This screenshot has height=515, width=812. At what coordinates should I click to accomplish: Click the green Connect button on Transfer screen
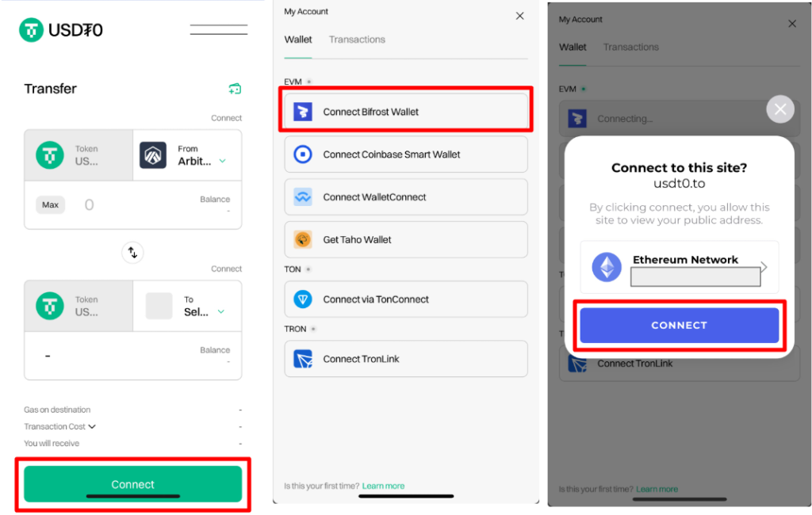[x=132, y=484]
